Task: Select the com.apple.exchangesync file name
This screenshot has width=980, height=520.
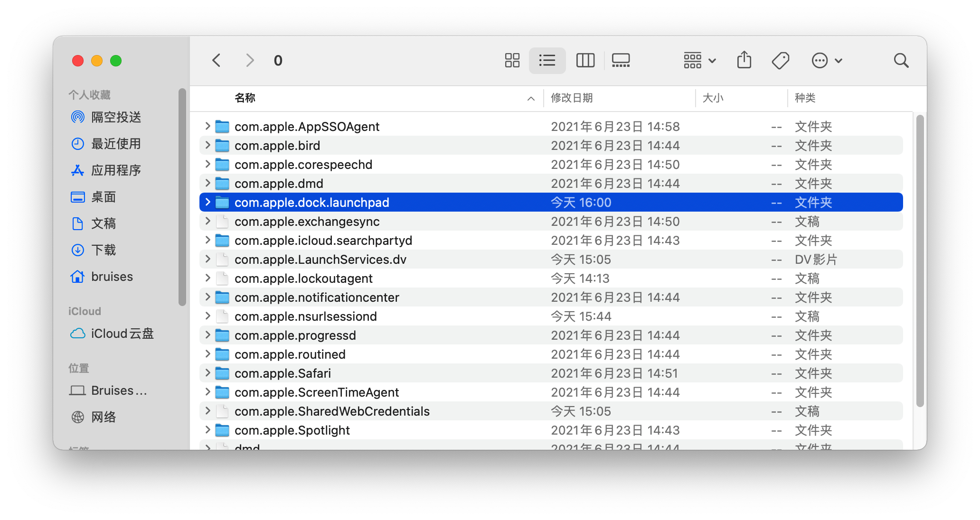Action: pos(307,222)
